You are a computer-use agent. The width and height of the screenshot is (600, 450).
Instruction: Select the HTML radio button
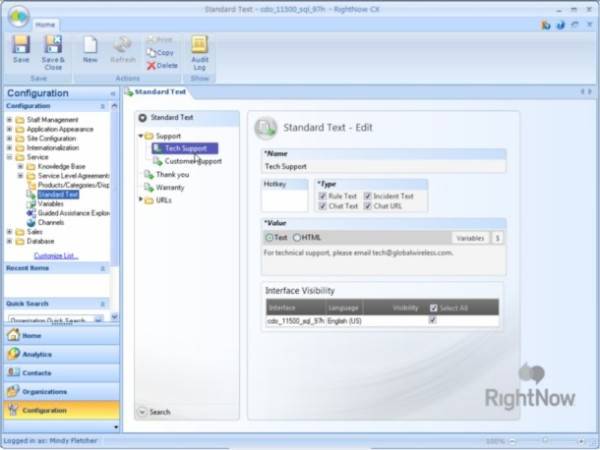click(297, 238)
